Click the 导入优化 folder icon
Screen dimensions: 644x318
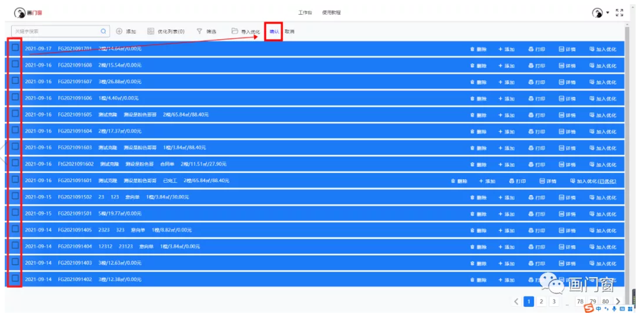pos(235,32)
